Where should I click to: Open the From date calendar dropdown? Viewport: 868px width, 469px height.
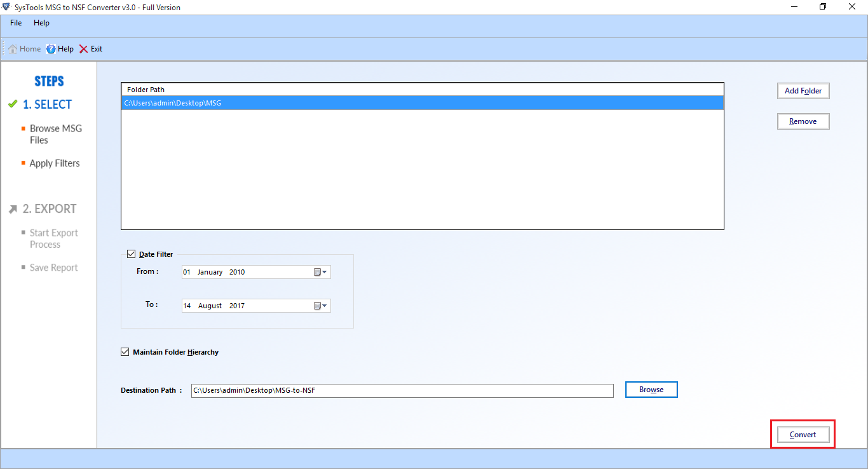(x=321, y=272)
